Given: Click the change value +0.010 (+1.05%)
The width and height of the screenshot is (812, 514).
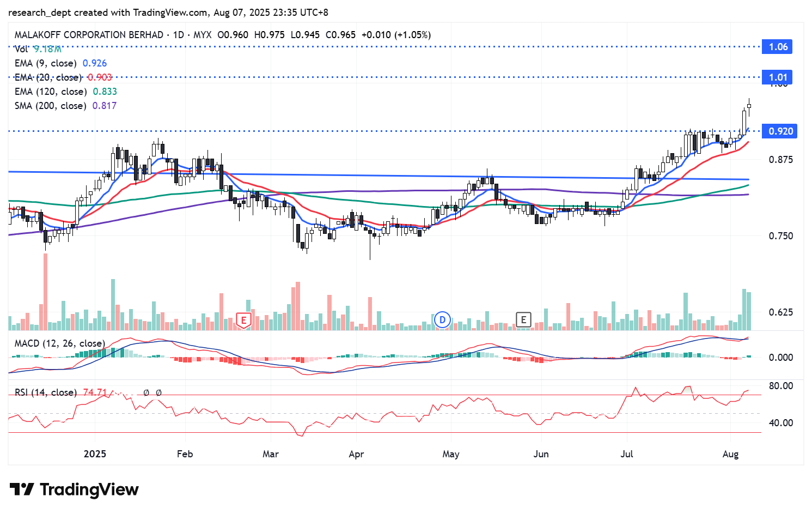Looking at the screenshot, I should [x=396, y=35].
